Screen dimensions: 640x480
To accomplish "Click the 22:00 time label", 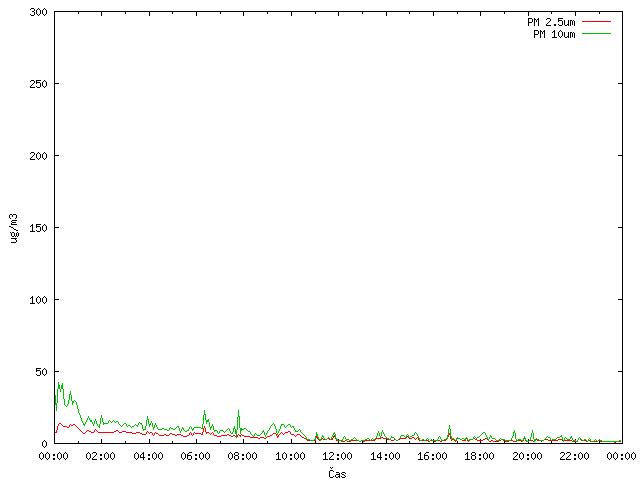I will (x=574, y=456).
